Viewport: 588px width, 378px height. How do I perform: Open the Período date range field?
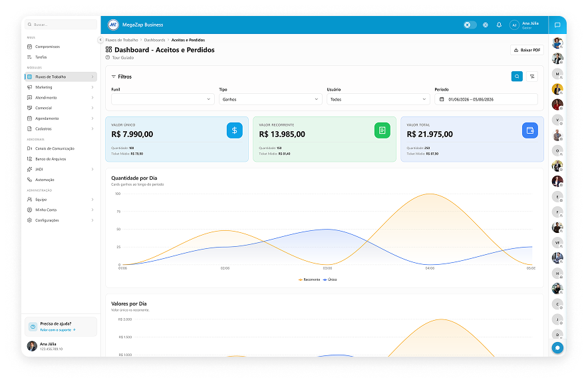486,99
